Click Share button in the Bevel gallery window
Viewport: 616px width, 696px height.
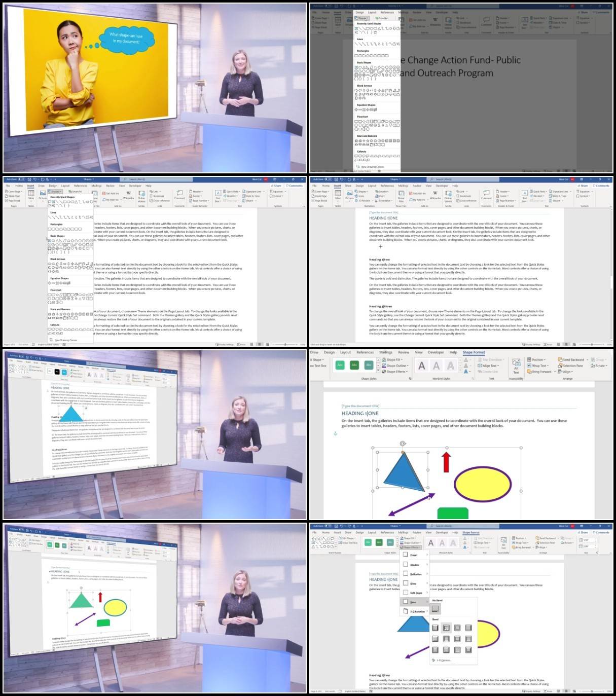(583, 532)
